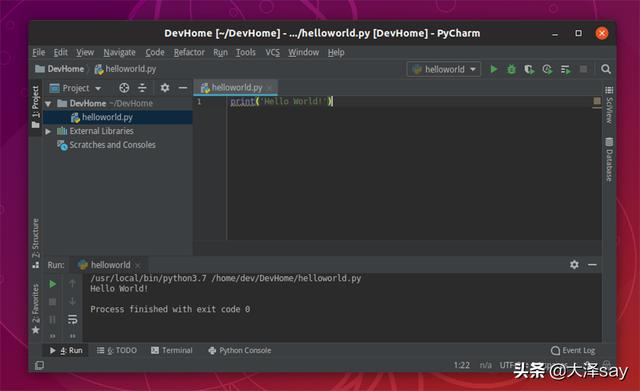Click the code on editor line 1
The width and height of the screenshot is (640, 391).
[x=281, y=101]
